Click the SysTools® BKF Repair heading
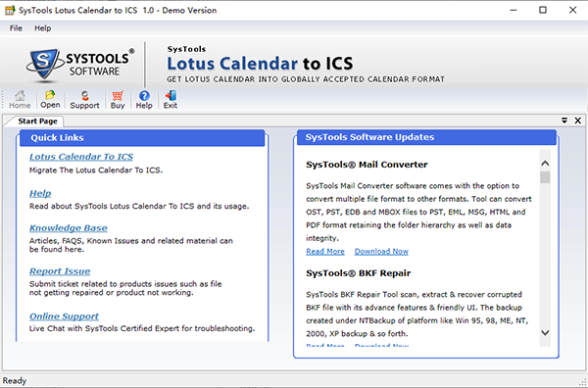 (358, 273)
